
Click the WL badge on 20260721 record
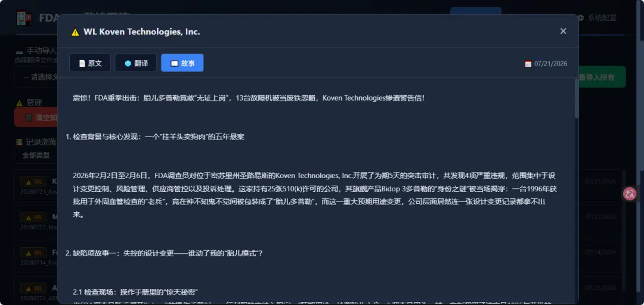coord(33,182)
